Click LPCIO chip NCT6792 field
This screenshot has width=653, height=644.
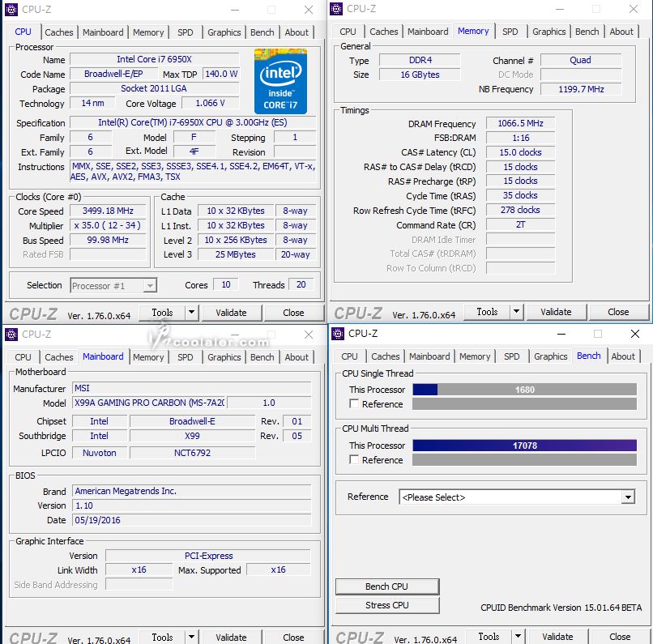coord(192,453)
